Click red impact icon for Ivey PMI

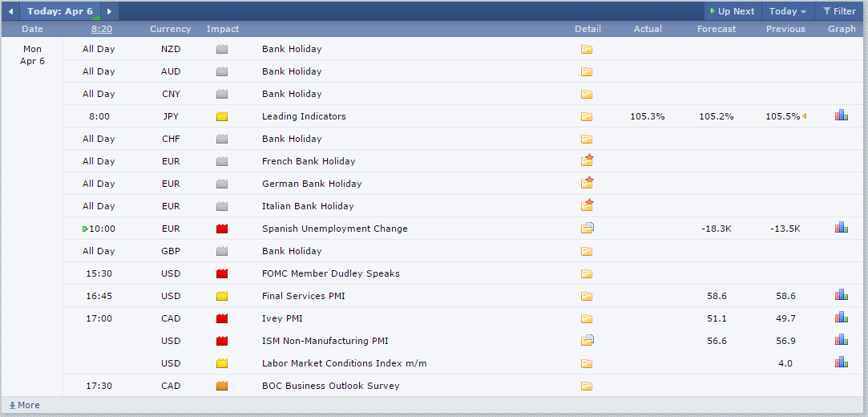[222, 318]
